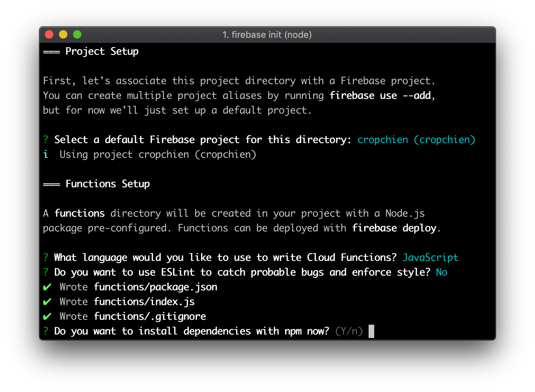Click the blue info icon before "Using project"
Screen dimensions: 535x392
click(x=46, y=154)
